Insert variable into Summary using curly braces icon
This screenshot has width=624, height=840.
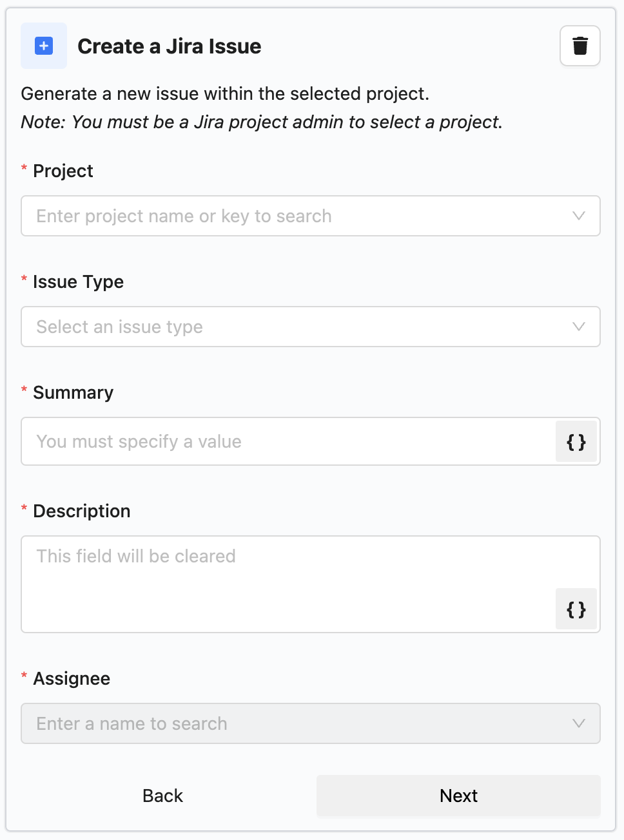576,442
